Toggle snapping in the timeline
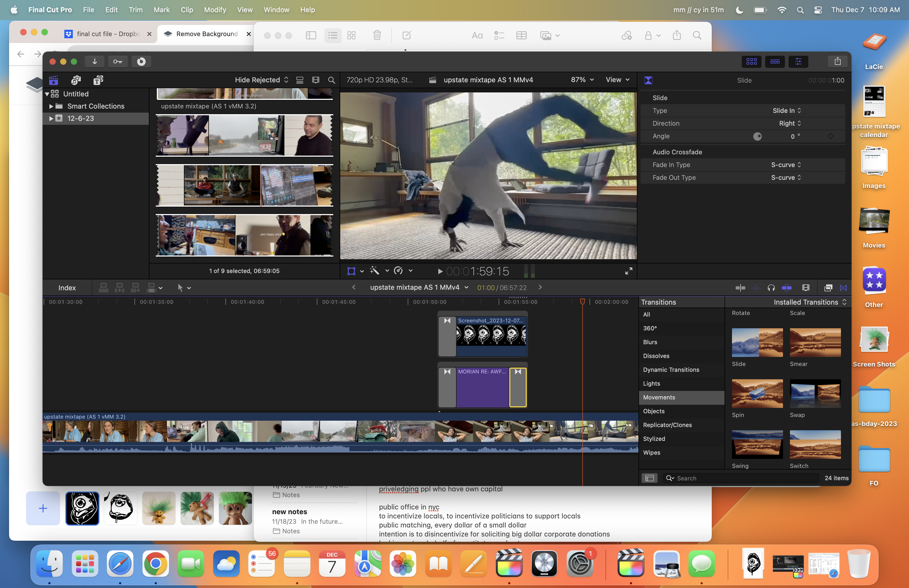This screenshot has height=588, width=909. [x=787, y=288]
